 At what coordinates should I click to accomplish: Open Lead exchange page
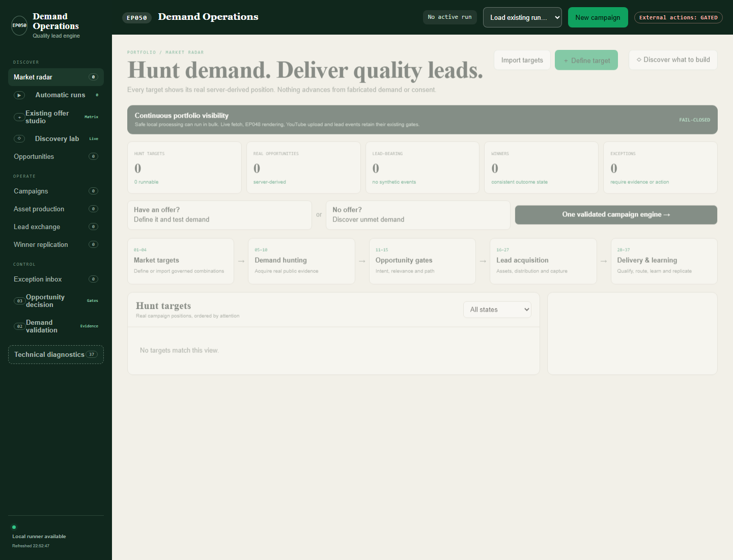[x=56, y=227]
